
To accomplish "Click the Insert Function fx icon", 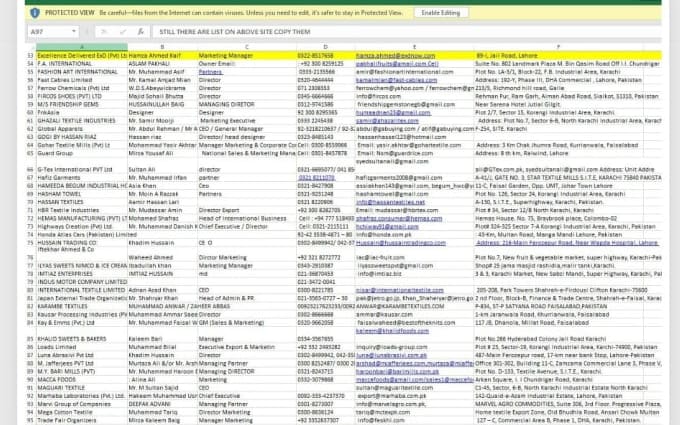I will pos(141,32).
